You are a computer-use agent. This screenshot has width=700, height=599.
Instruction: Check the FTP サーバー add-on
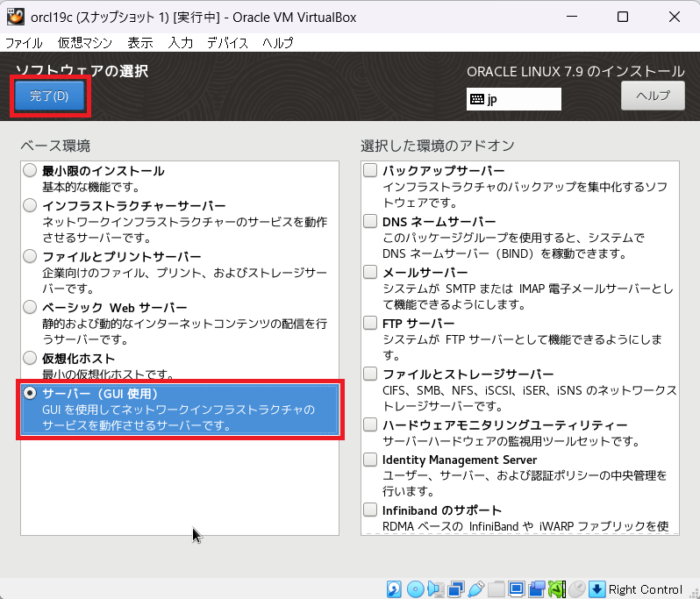371,324
